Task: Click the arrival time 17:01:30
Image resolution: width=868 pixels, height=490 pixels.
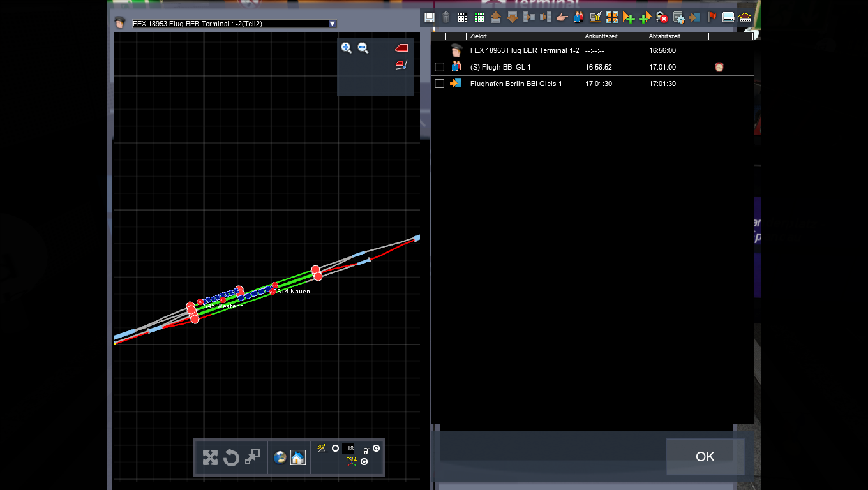Action: point(599,84)
